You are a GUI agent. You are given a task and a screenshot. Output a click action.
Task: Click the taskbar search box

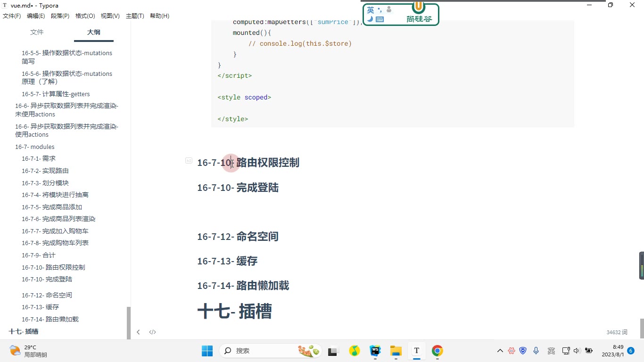pos(271,351)
